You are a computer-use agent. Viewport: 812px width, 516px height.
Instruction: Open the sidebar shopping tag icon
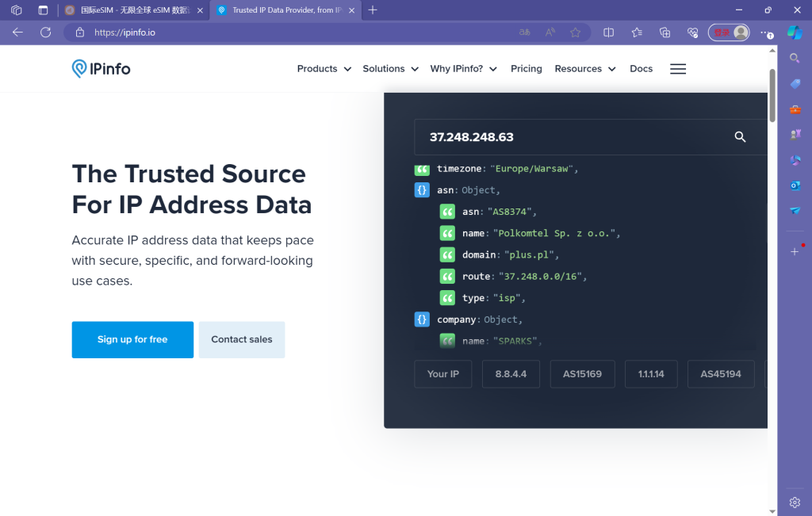tap(795, 83)
